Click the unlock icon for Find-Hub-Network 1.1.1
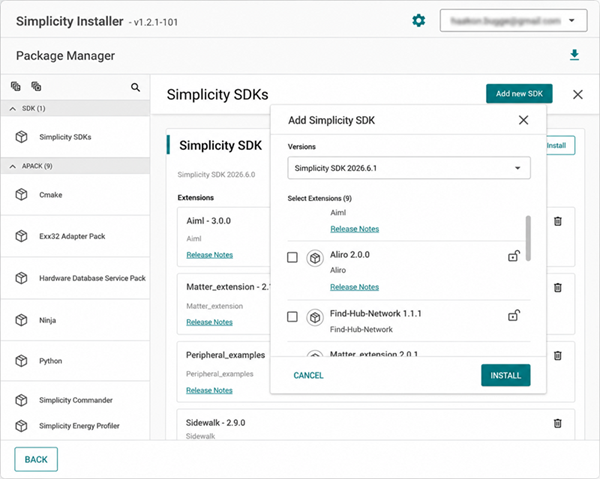Image resolution: width=600 pixels, height=479 pixels. [x=514, y=315]
